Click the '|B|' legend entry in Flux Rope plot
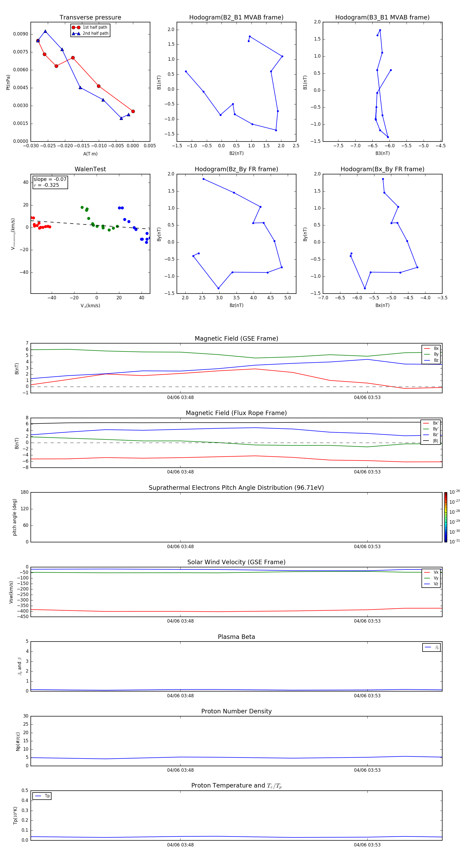Image resolution: width=473 pixels, height=868 pixels. (431, 441)
